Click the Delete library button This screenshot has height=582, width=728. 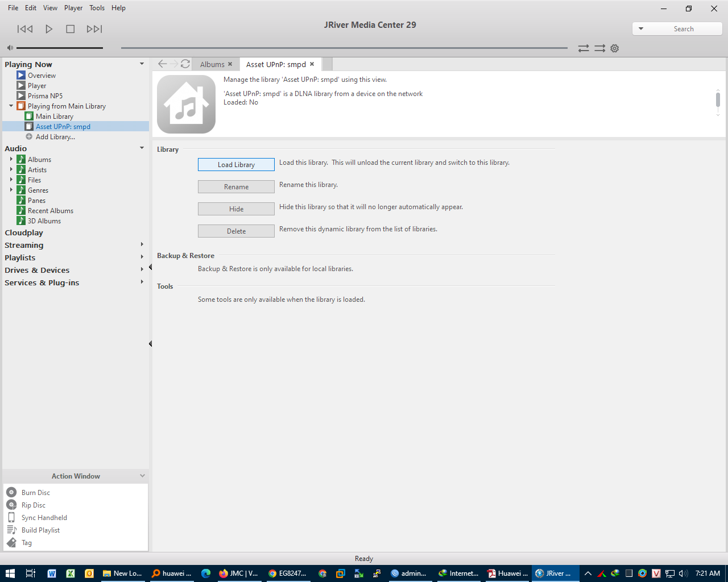click(x=236, y=231)
